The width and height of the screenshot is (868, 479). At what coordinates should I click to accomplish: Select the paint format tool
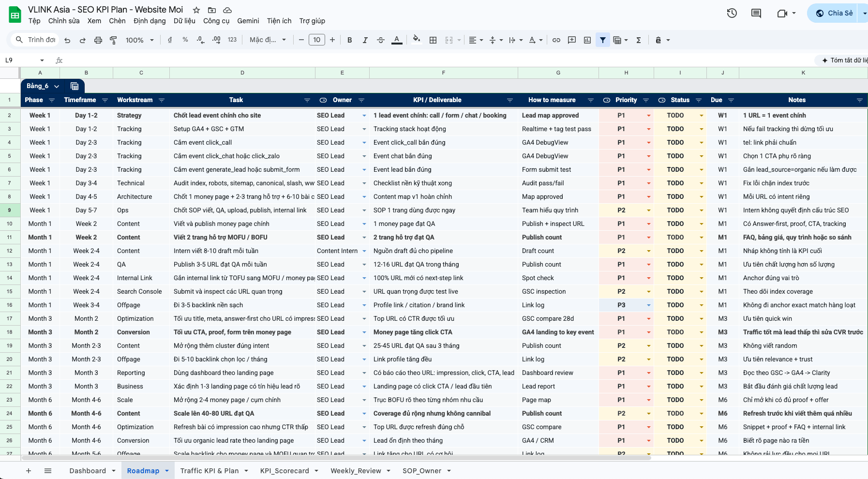(113, 40)
